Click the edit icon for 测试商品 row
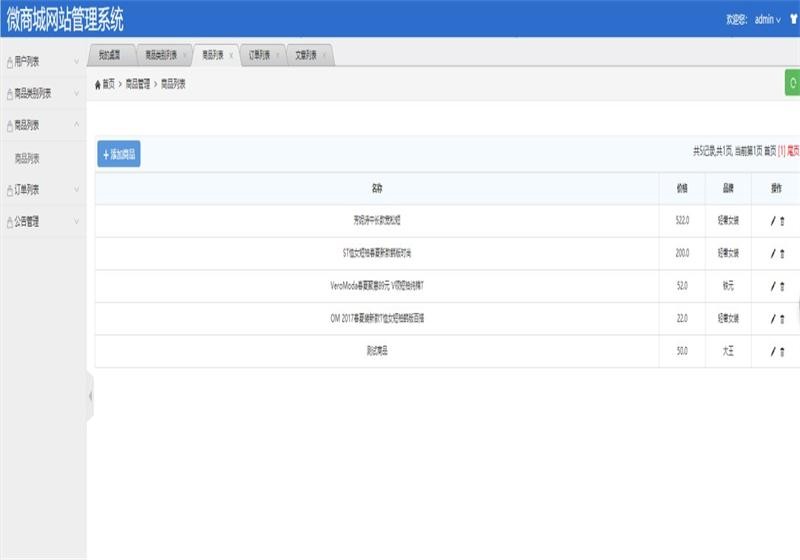The height and width of the screenshot is (560, 800). click(771, 352)
